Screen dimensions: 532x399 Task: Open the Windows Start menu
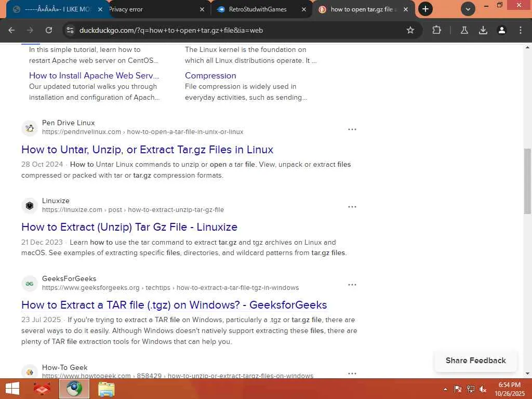tap(12, 389)
